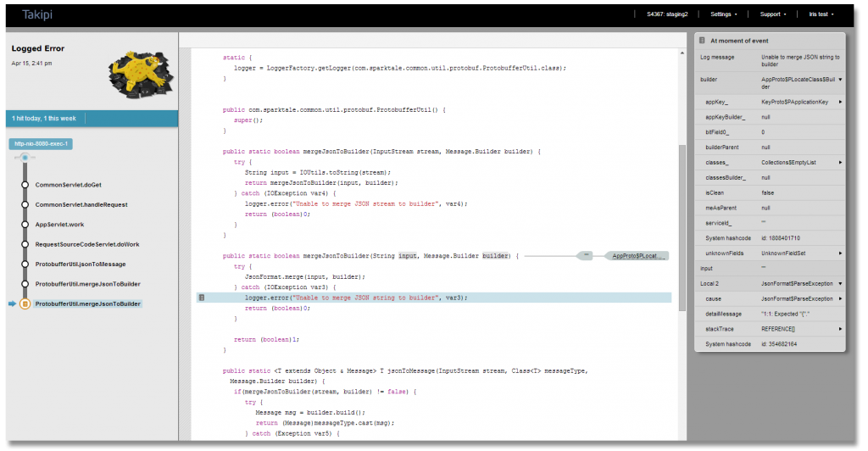Expand the stackTrace REFERENCE[] entry
Screen dimensions: 868x451
point(840,329)
